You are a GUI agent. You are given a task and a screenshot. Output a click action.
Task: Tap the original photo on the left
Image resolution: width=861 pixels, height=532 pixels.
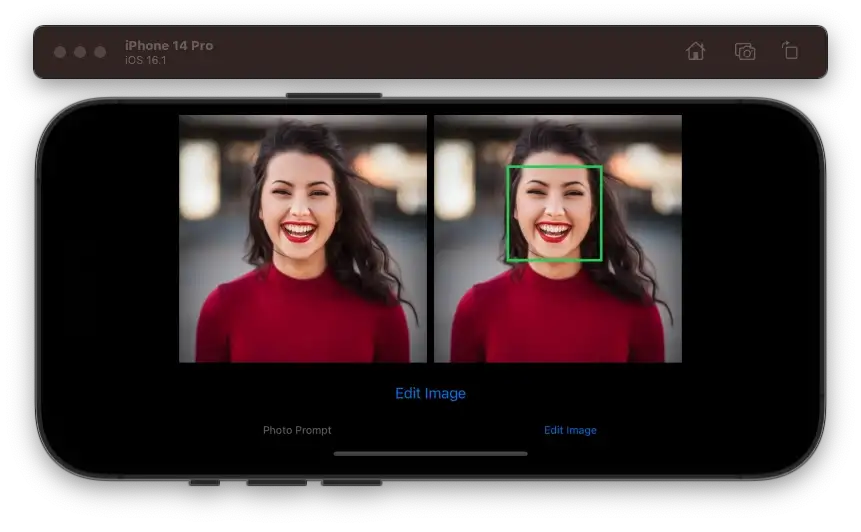[x=303, y=238]
